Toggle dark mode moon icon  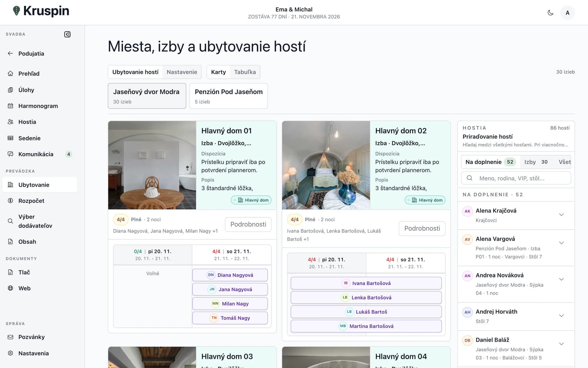click(x=550, y=13)
